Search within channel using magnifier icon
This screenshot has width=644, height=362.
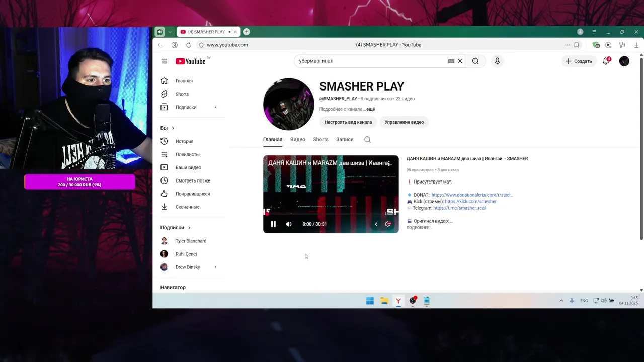tap(367, 140)
